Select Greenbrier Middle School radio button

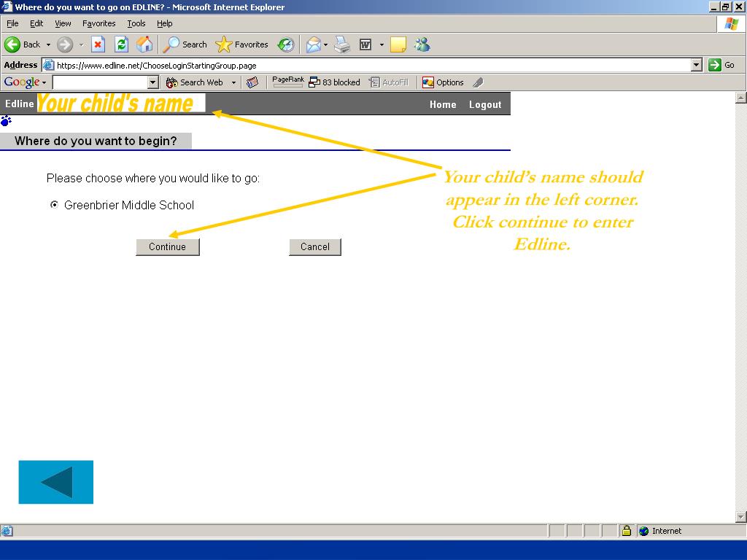coord(54,205)
